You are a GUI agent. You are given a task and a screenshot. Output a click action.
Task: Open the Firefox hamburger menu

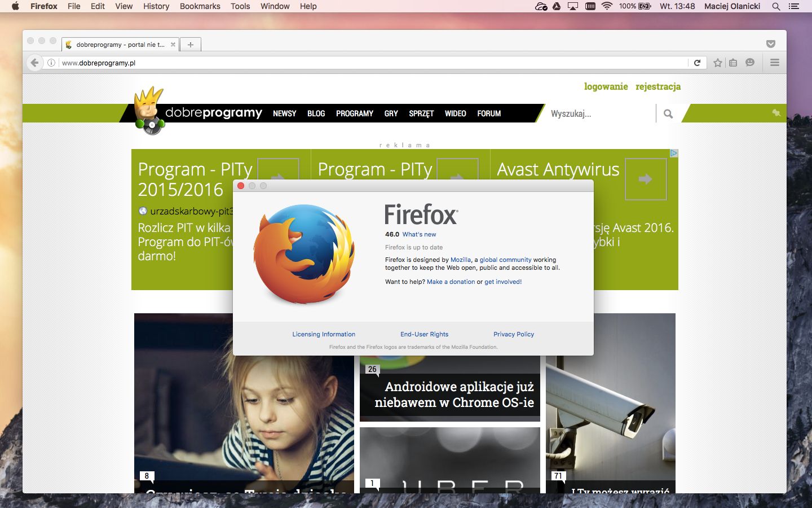775,63
